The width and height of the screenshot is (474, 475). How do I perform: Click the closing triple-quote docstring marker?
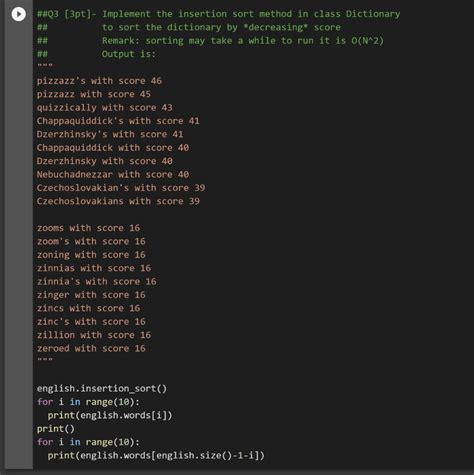tap(45, 360)
